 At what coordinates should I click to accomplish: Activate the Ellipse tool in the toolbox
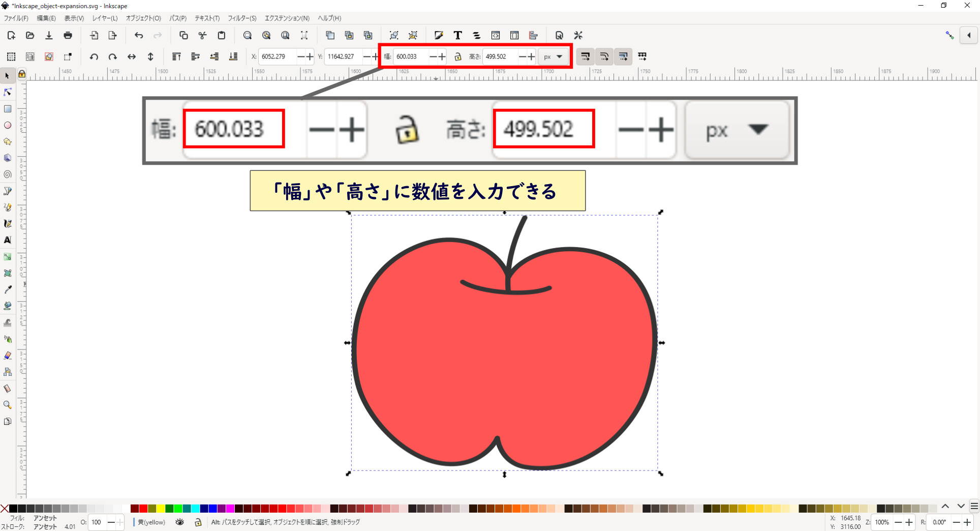(x=8, y=125)
